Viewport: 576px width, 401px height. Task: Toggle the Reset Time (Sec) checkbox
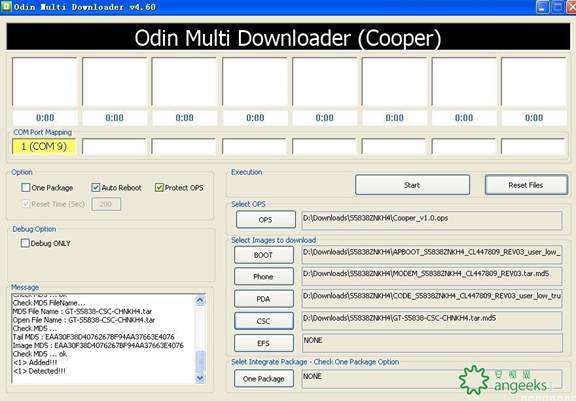click(26, 204)
